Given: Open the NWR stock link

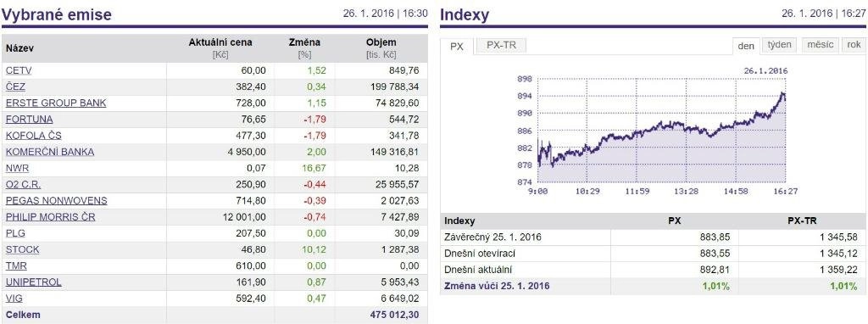Looking at the screenshot, I should (x=17, y=169).
